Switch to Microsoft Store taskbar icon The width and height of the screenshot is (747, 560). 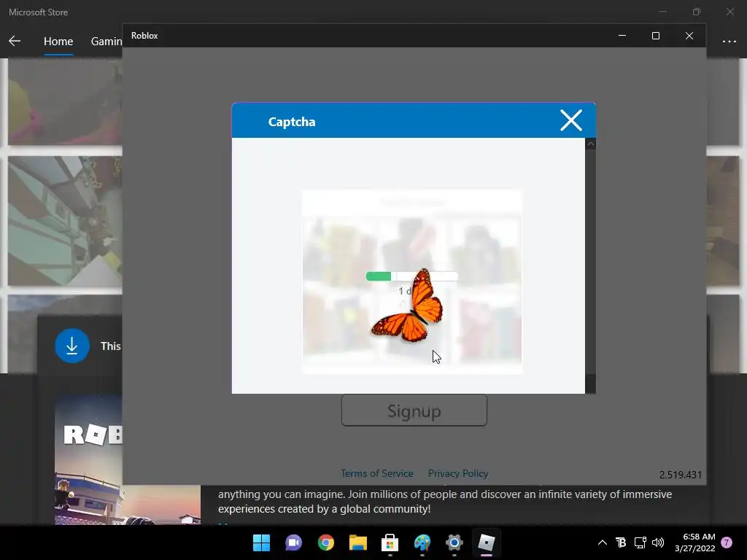390,542
